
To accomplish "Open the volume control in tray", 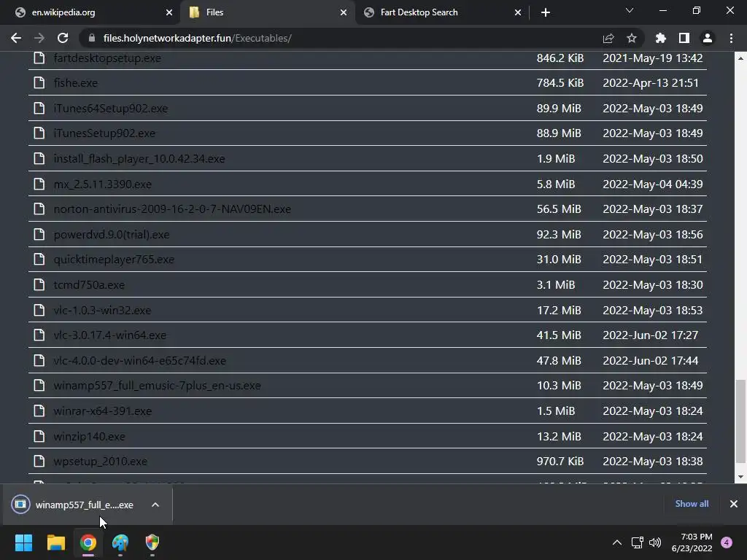I will pyautogui.click(x=655, y=542).
